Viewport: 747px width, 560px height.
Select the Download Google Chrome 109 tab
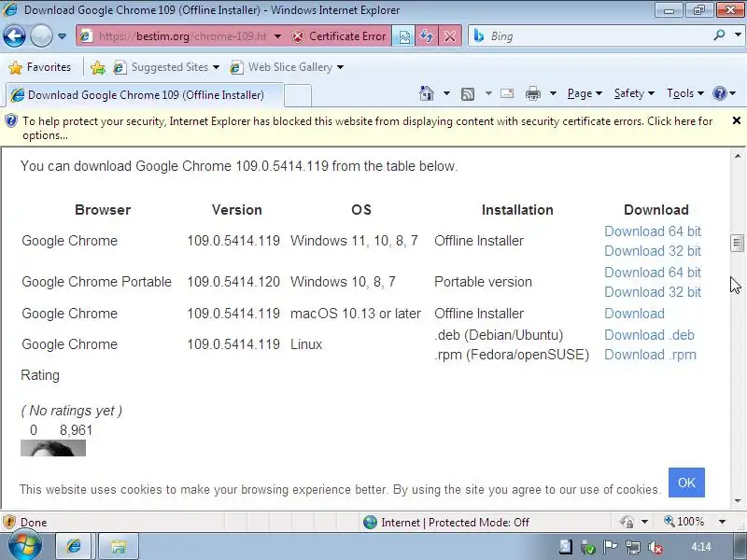coord(145,95)
